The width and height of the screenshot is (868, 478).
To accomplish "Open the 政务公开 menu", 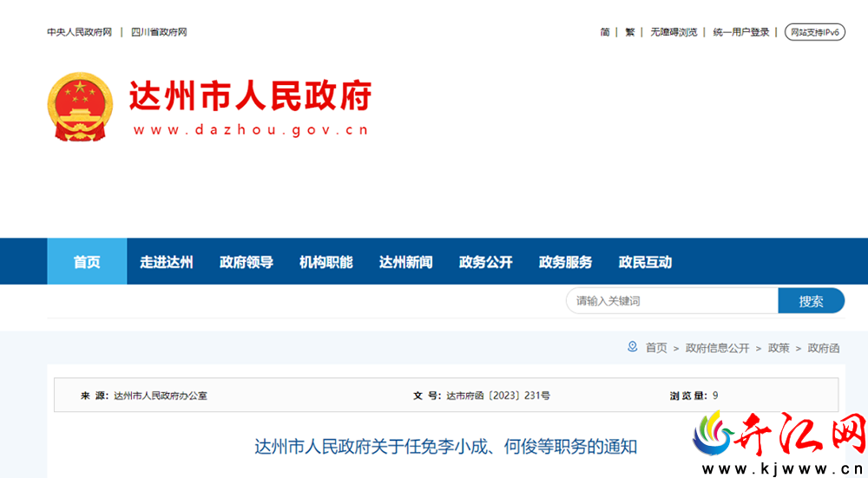I will click(x=485, y=262).
